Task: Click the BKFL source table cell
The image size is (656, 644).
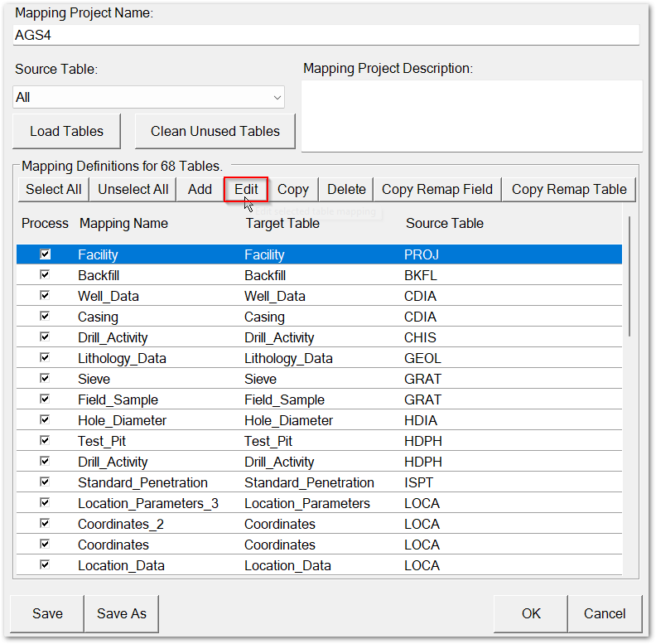Action: pos(421,275)
